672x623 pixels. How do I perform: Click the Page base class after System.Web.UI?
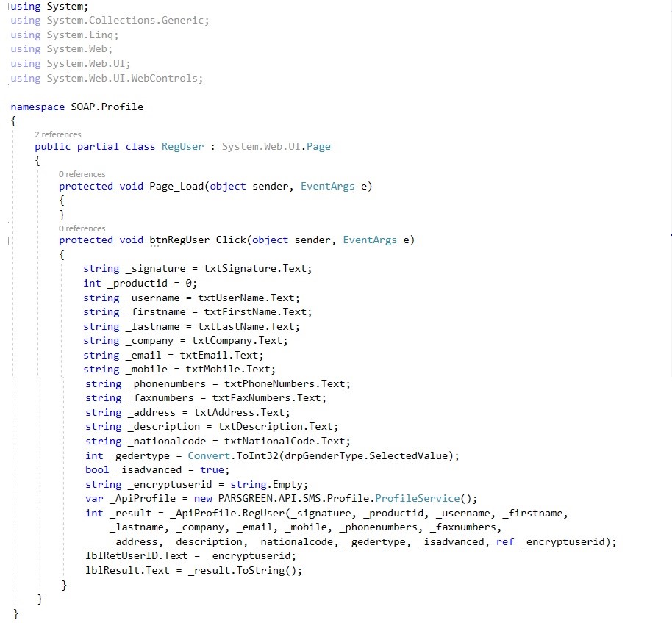(318, 146)
